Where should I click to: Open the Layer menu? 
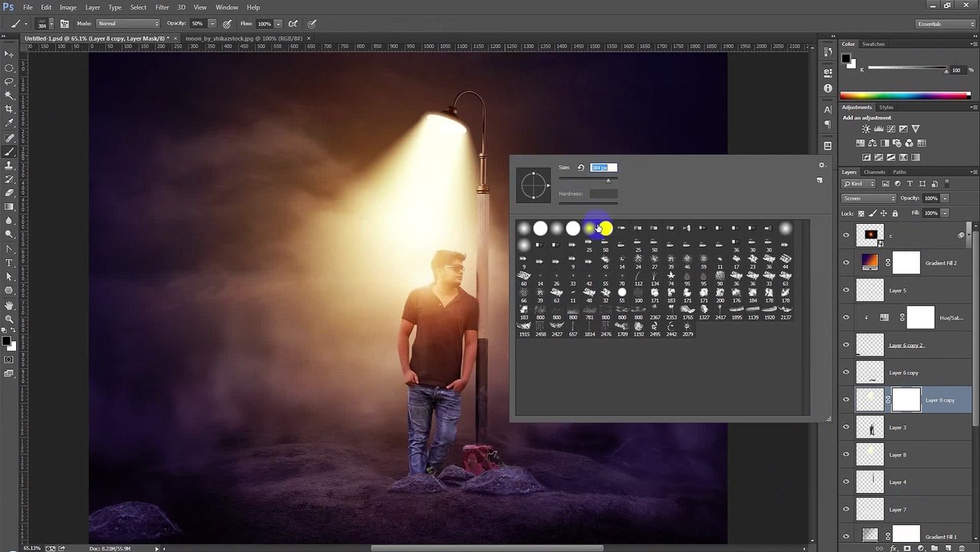pyautogui.click(x=93, y=7)
